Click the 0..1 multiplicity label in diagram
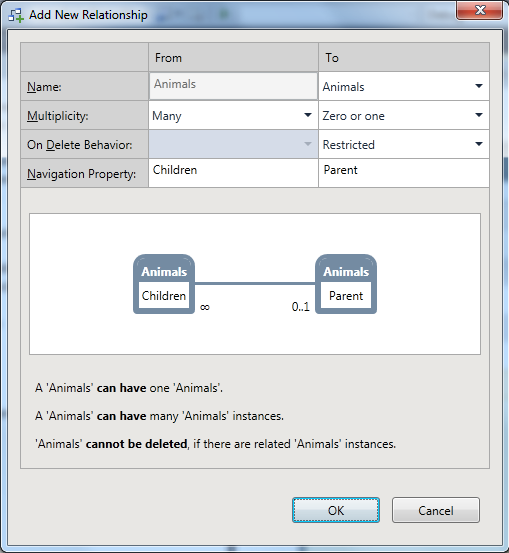This screenshot has width=509, height=553. coord(301,307)
